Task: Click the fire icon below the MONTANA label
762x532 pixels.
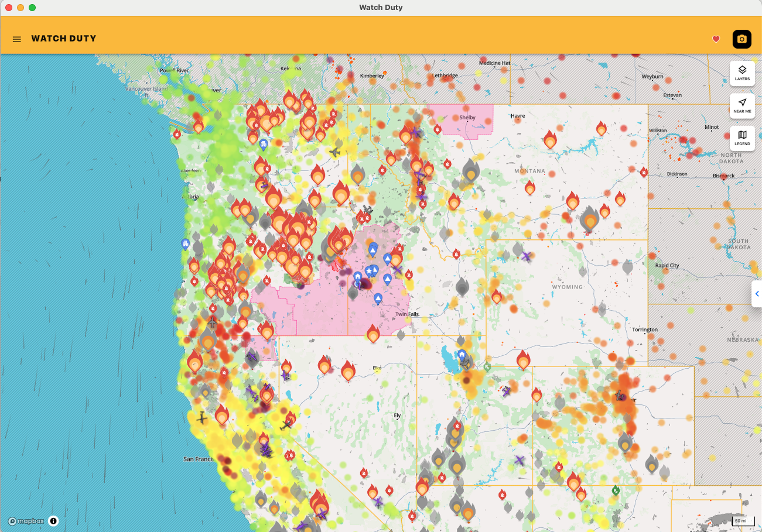Action: 530,188
